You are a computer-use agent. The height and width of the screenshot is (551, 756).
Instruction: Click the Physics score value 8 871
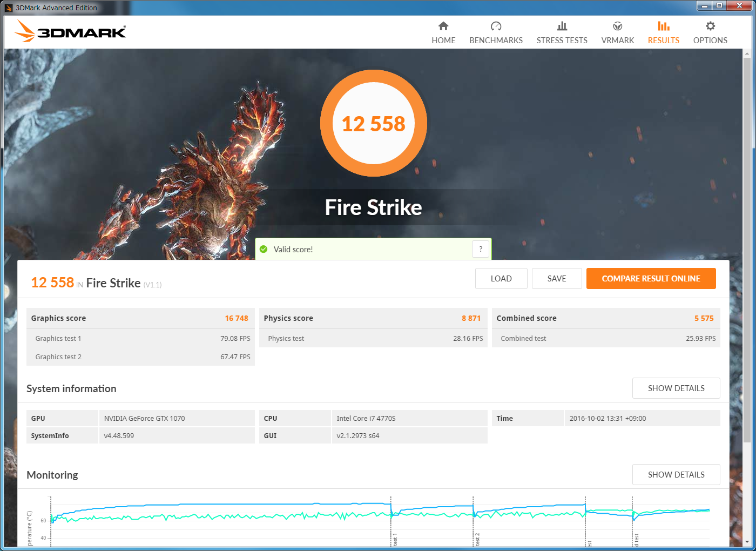(x=471, y=318)
